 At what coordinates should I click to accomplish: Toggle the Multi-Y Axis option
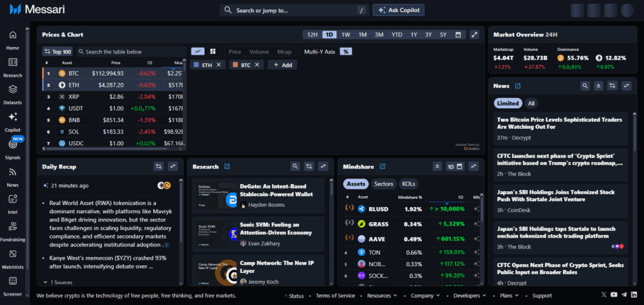tap(319, 52)
